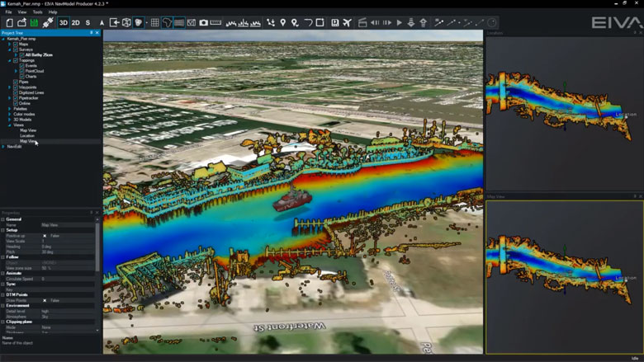Click the airplane fly-through icon
The height and width of the screenshot is (362, 644).
(x=347, y=22)
